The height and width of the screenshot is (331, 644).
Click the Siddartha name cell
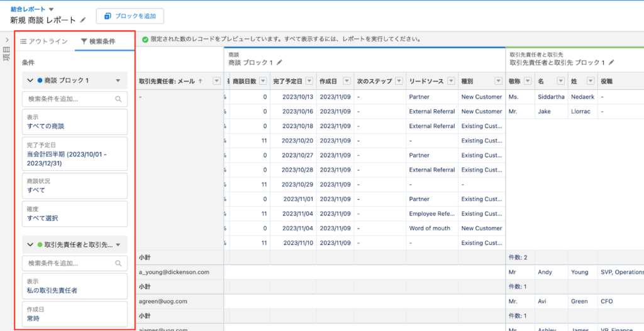[x=551, y=97]
